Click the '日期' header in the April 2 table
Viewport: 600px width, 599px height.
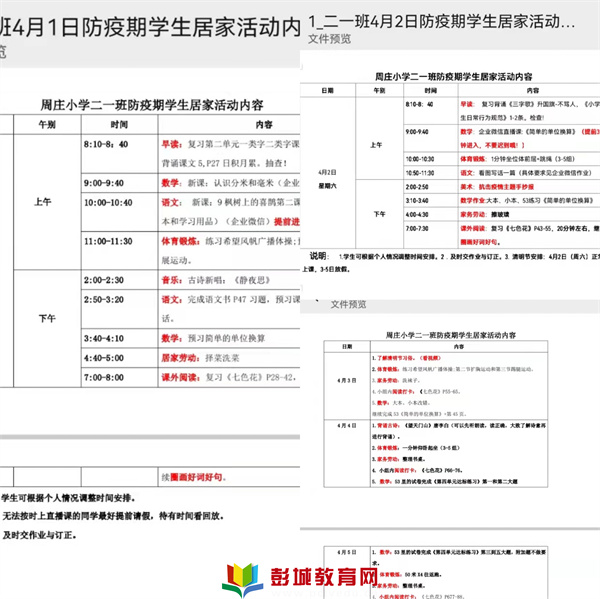click(328, 90)
